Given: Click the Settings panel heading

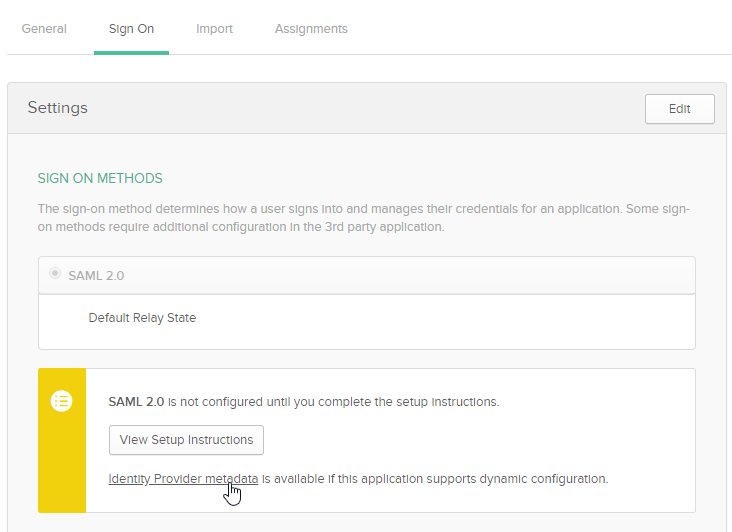Looking at the screenshot, I should click(57, 108).
